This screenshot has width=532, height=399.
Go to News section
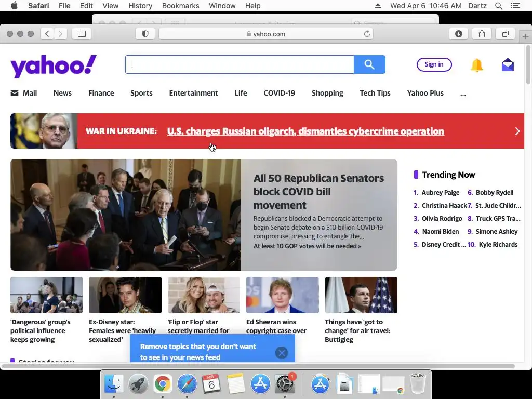click(62, 93)
